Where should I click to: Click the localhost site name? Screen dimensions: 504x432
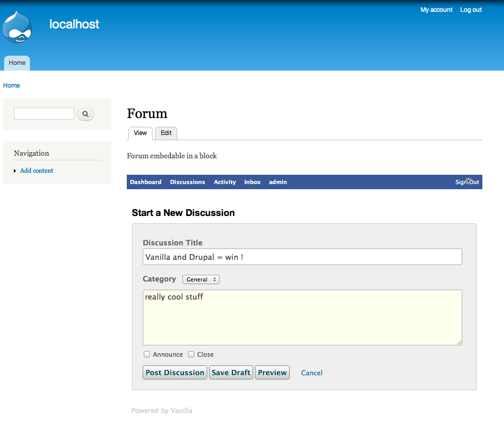click(x=74, y=24)
